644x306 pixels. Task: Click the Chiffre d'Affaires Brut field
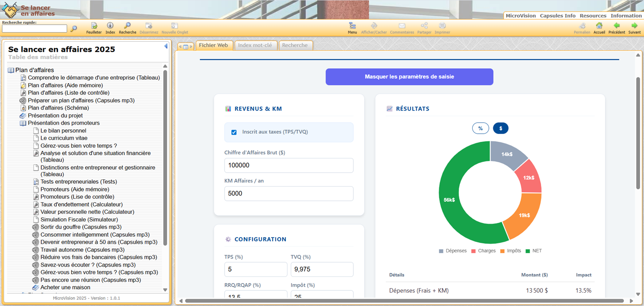tap(289, 166)
